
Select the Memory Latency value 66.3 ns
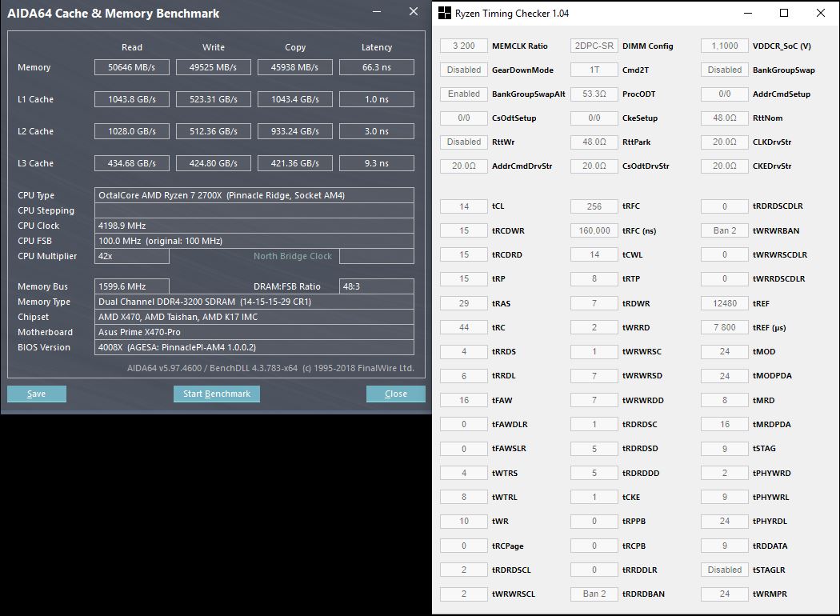(x=377, y=67)
